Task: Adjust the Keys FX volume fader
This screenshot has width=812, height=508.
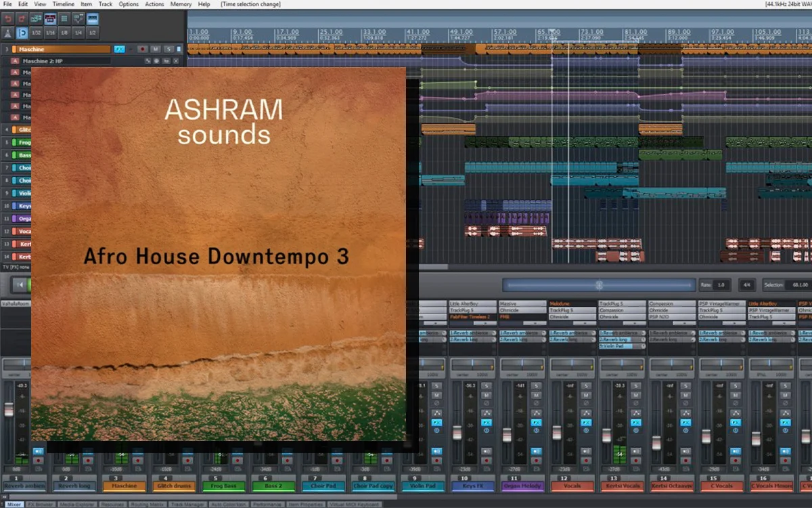Action: click(x=457, y=433)
